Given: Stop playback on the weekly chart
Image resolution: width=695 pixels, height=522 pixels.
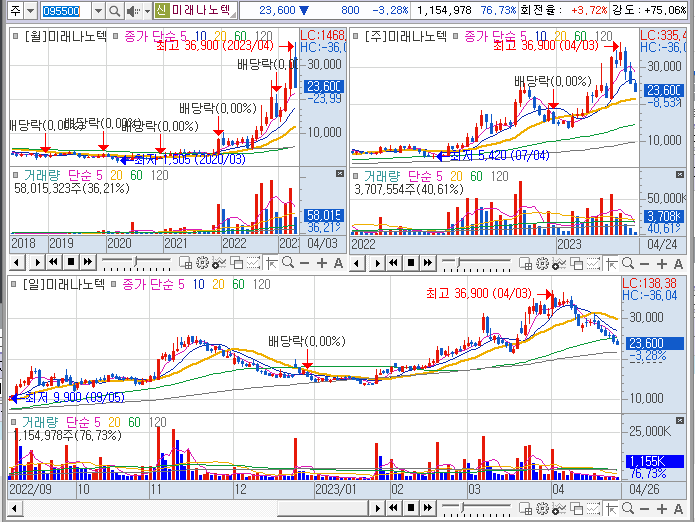Looking at the screenshot, I should (x=411, y=263).
